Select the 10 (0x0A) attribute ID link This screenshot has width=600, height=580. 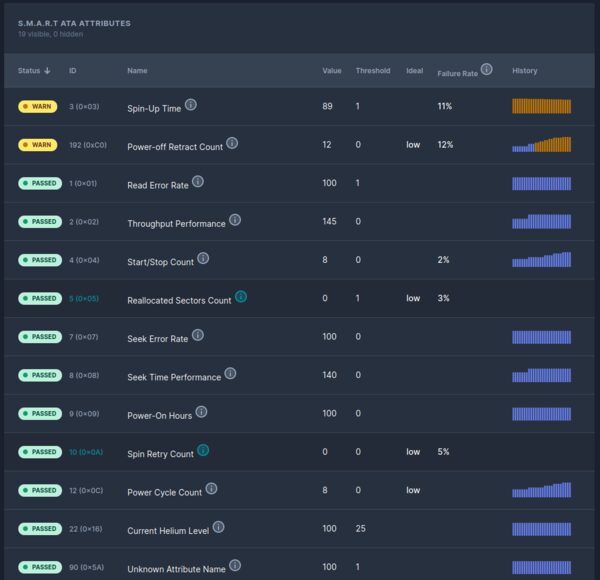[87, 452]
